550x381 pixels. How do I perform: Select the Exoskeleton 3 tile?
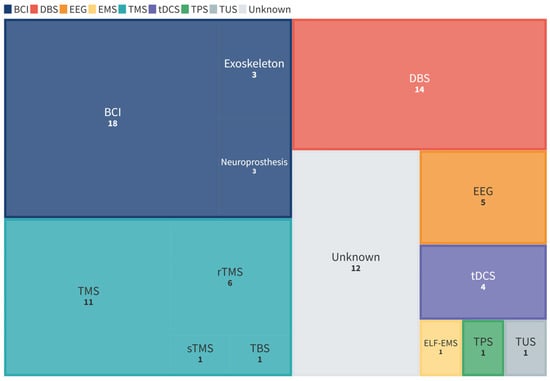pos(254,69)
